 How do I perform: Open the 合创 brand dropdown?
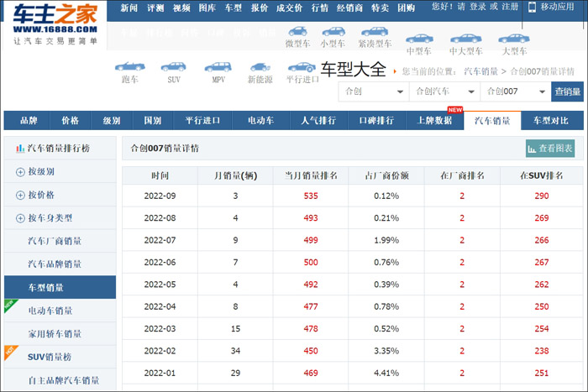[x=374, y=91]
